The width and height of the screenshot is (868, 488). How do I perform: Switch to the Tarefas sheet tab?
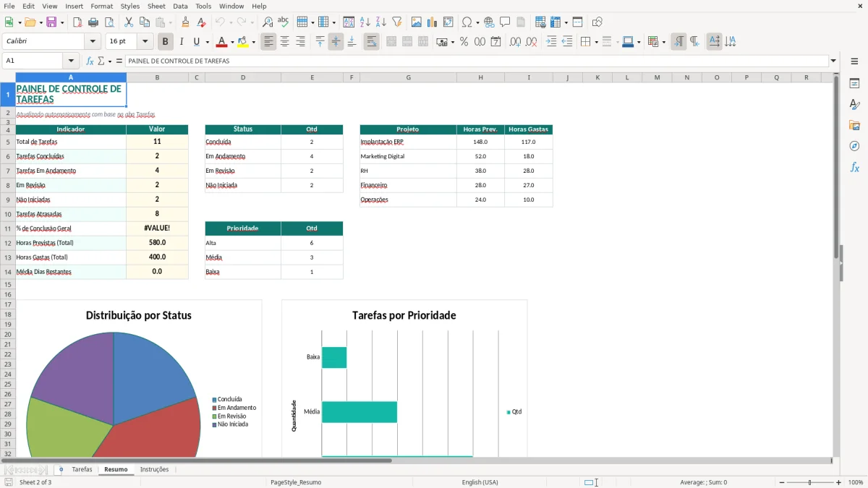(x=82, y=469)
